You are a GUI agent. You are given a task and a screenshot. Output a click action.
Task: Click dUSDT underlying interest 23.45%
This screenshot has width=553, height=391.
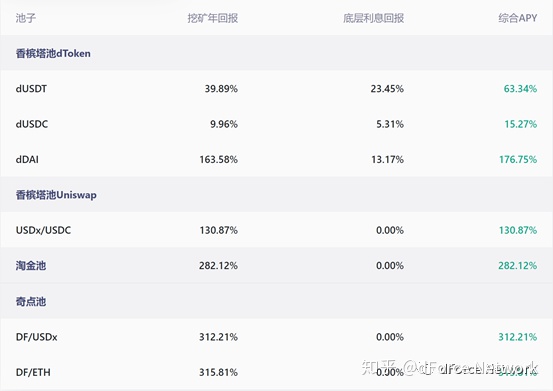(x=387, y=88)
